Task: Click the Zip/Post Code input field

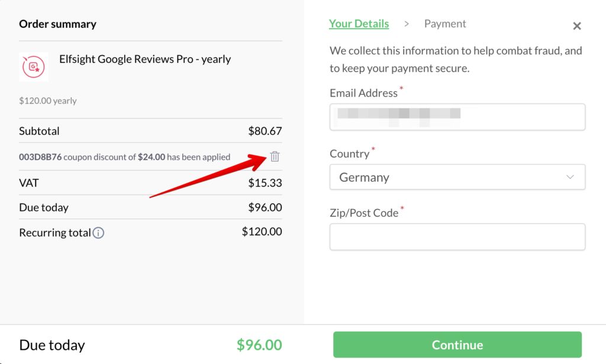Action: tap(457, 237)
